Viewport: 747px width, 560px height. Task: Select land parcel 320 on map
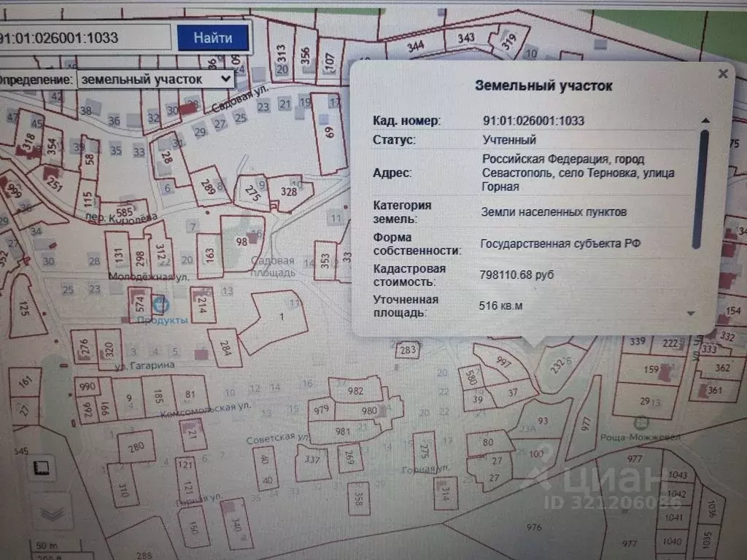coord(109,349)
